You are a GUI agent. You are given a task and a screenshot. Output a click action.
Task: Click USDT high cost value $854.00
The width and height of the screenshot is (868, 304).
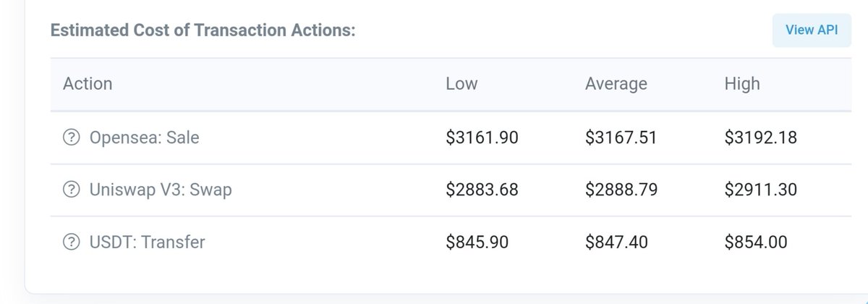(x=755, y=242)
